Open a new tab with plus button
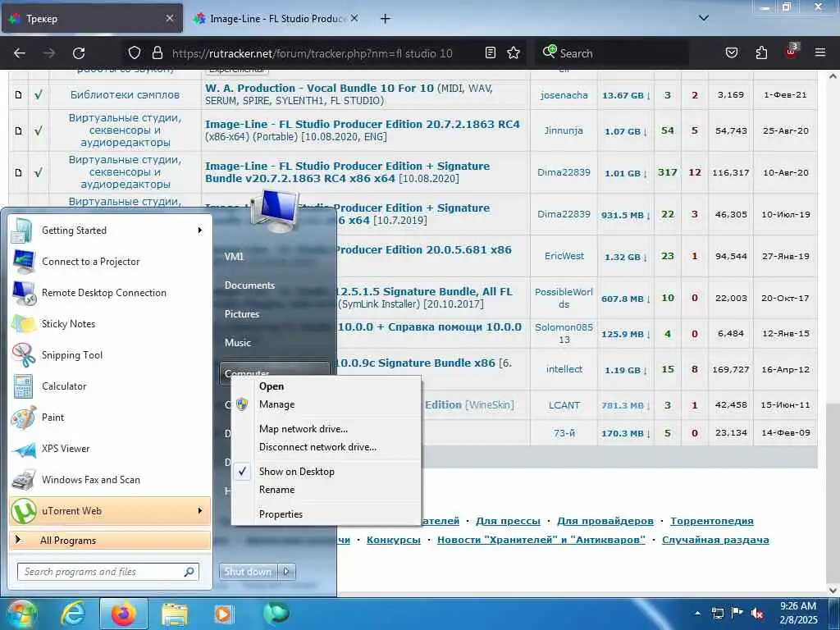 tap(386, 19)
